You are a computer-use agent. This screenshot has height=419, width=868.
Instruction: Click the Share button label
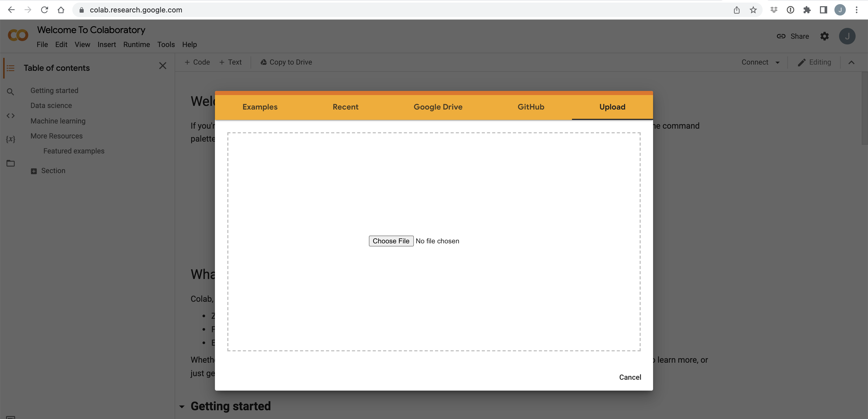[800, 36]
